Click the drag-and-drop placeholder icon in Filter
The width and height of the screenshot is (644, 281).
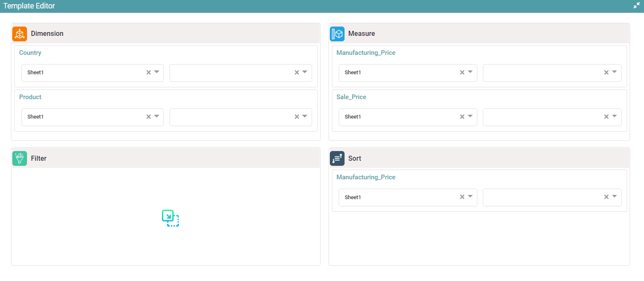170,218
